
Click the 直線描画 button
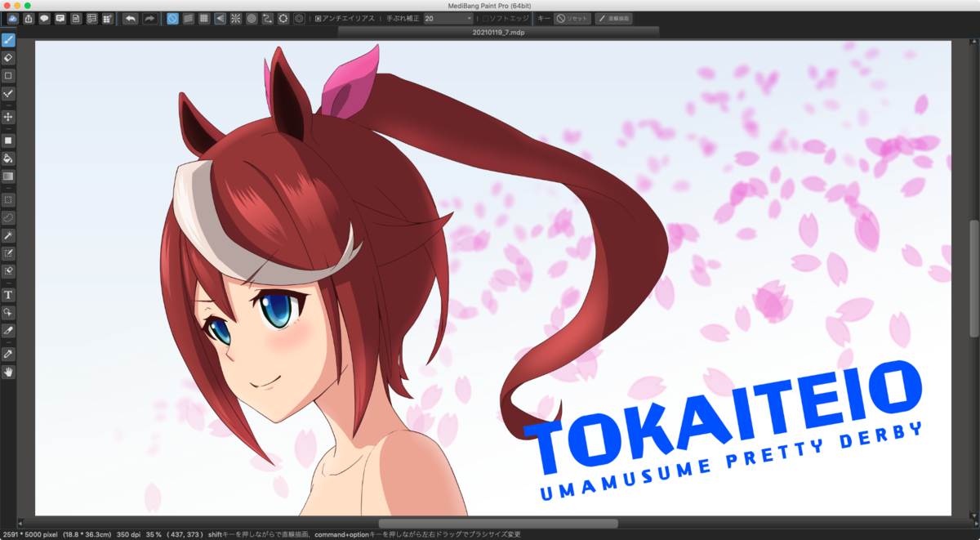tap(613, 18)
